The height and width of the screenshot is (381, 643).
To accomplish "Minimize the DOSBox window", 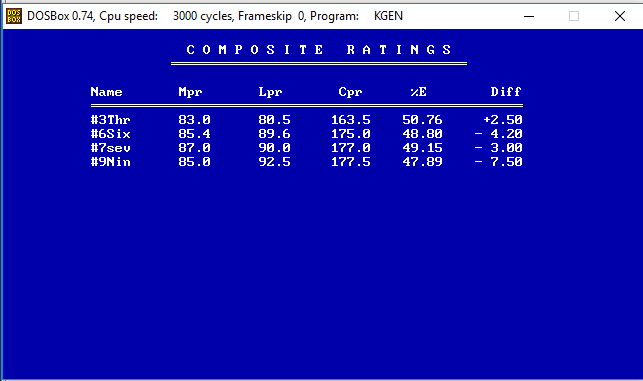I will pyautogui.click(x=529, y=16).
